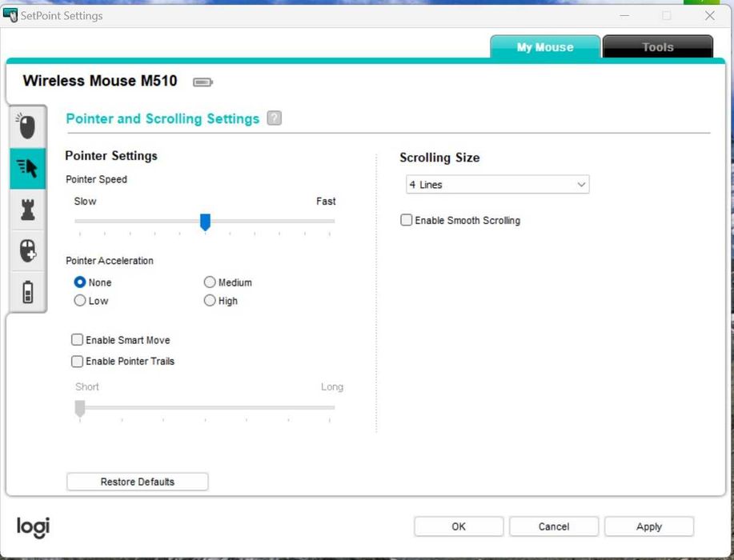Open the Scrolling Size dropdown
Viewport: 734px width, 560px height.
497,184
